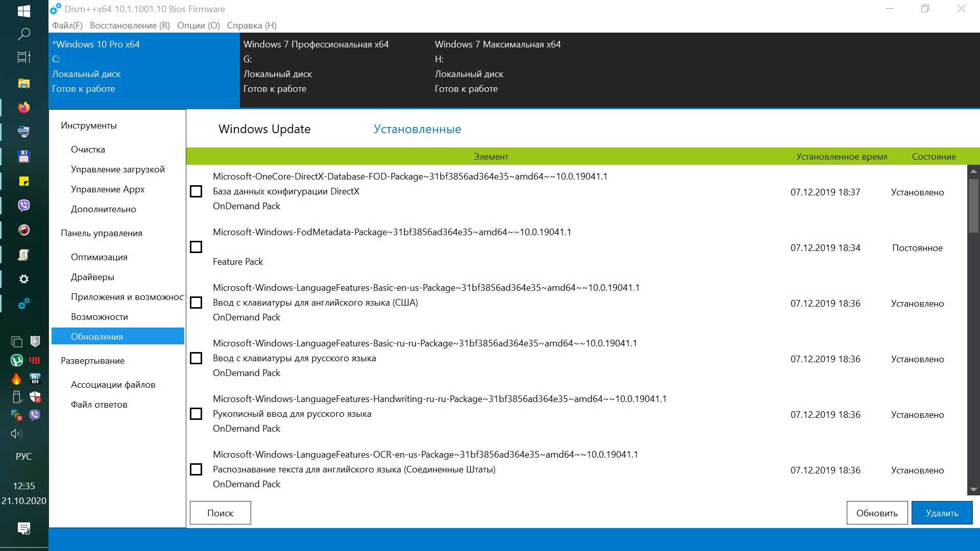The image size is (980, 551).
Task: Click the taskbar search magnifier icon
Action: tap(23, 34)
